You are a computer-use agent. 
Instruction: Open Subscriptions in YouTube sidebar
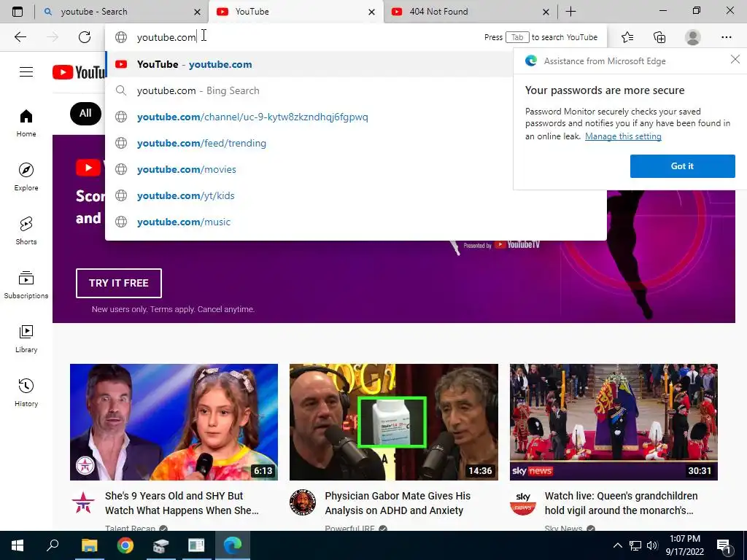(26, 284)
